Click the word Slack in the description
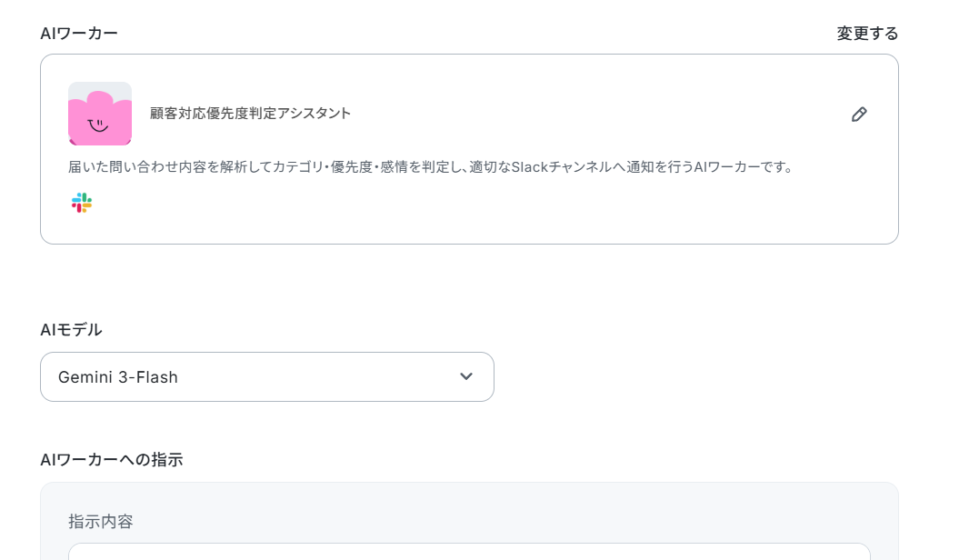This screenshot has height=560, width=979. (529, 166)
